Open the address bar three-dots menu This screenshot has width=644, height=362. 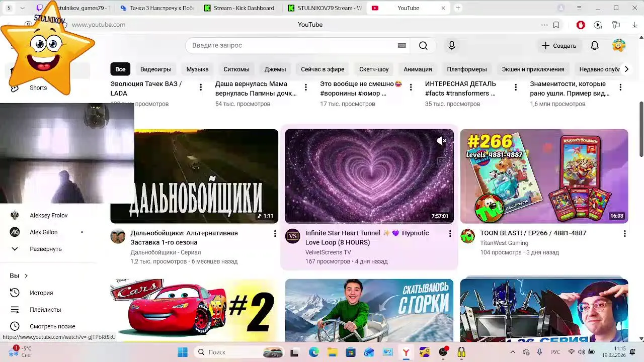click(x=544, y=25)
